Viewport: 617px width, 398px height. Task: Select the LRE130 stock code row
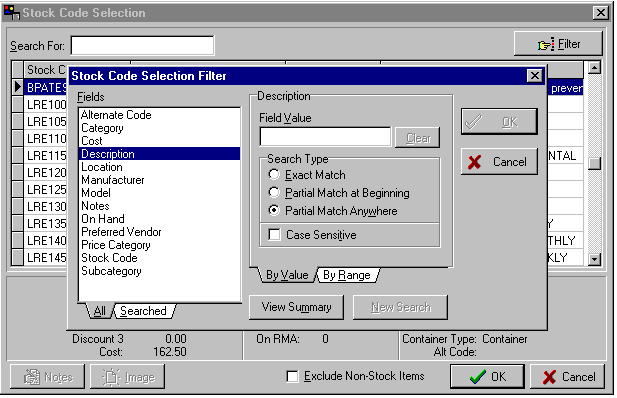[x=46, y=206]
